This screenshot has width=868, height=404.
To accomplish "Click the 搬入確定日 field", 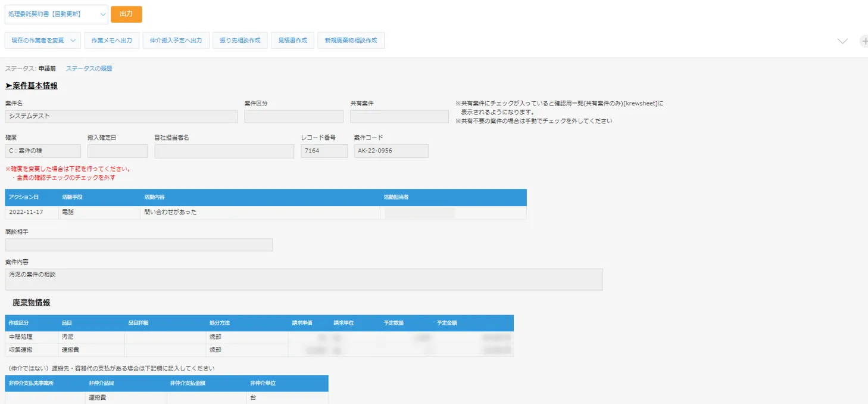I will tap(117, 151).
